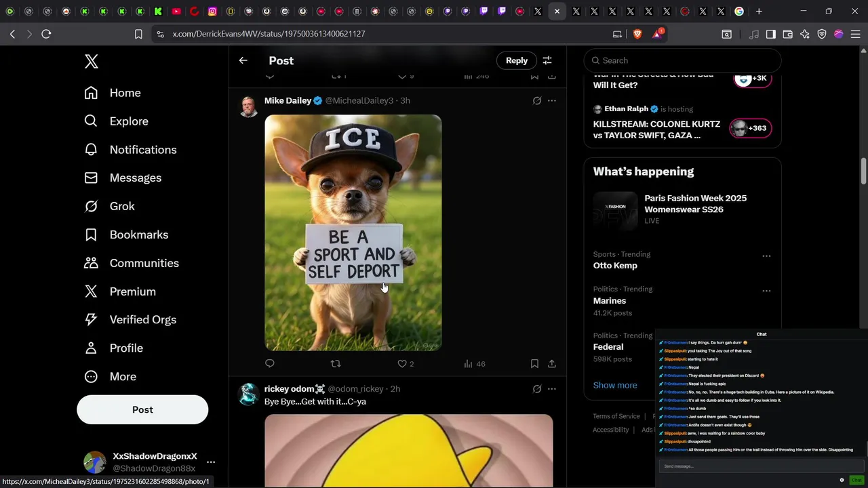Join KILLSTREAM space by Ethan Ralph
Screen dimensions: 868x488
tap(750, 128)
